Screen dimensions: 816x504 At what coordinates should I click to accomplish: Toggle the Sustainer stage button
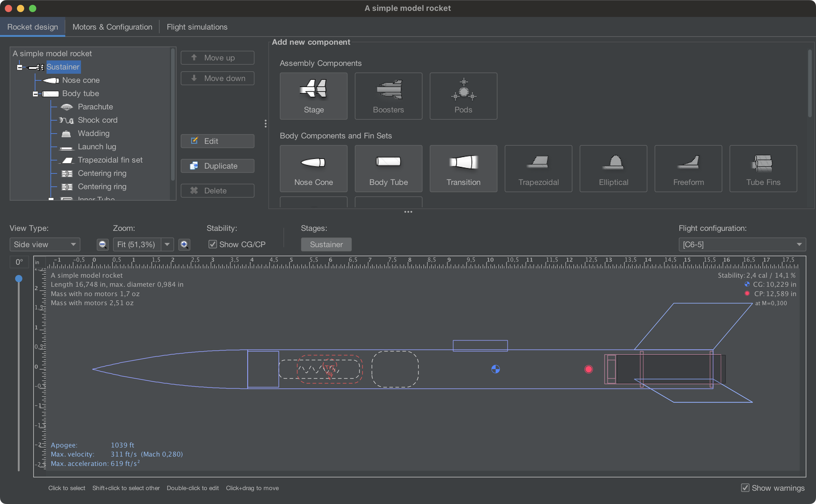coord(326,244)
